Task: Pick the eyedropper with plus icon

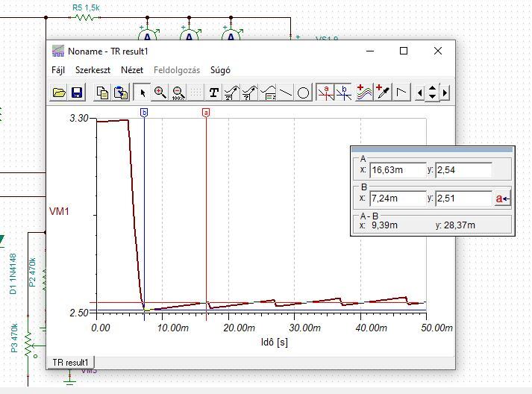Action: (x=383, y=93)
